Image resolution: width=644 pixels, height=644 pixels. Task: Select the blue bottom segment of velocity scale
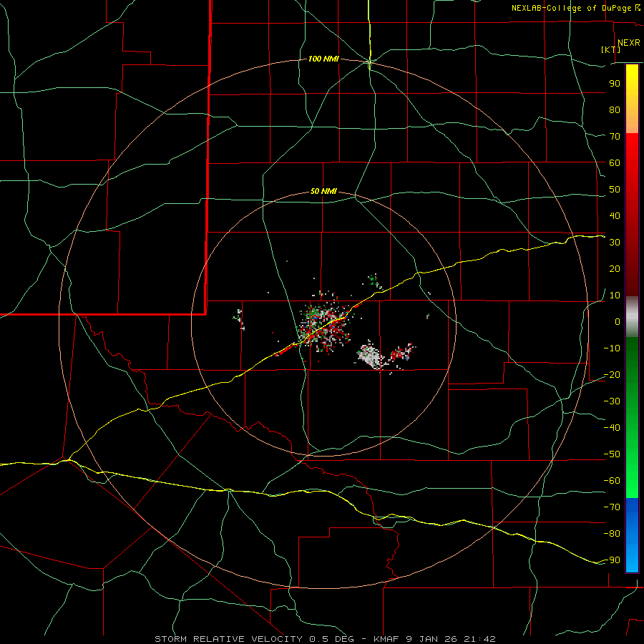[x=632, y=535]
